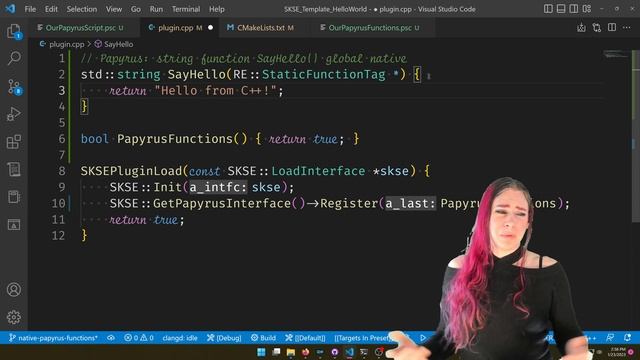Viewport: 640px width, 360px height.
Task: Place cursor on the SayHello function name
Action: pyautogui.click(x=196, y=74)
